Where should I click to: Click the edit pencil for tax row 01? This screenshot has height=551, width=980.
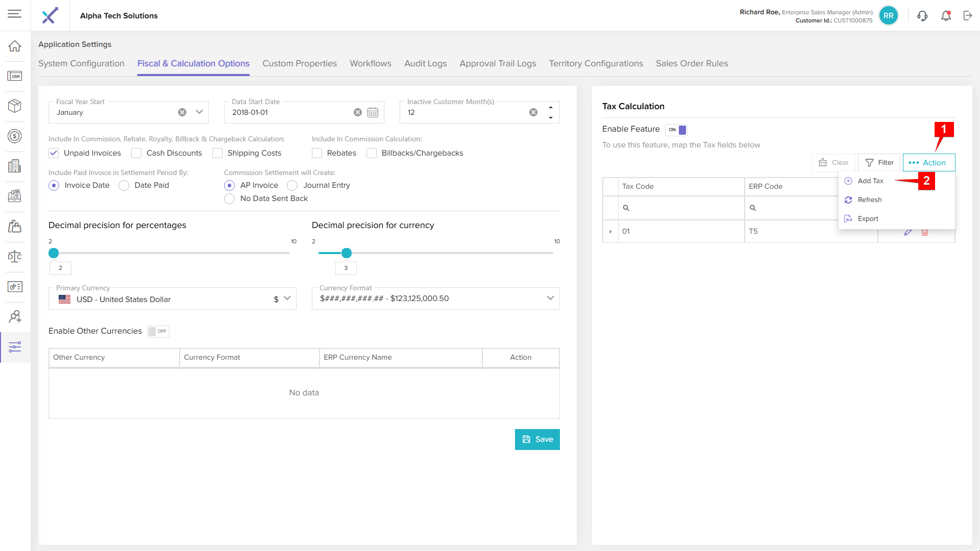tap(908, 232)
